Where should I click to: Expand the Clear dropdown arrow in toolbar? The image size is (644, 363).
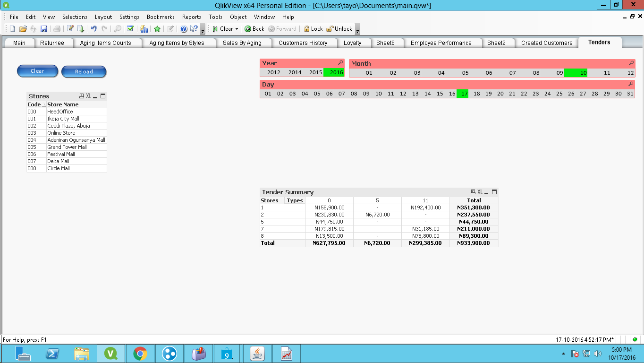pyautogui.click(x=237, y=29)
